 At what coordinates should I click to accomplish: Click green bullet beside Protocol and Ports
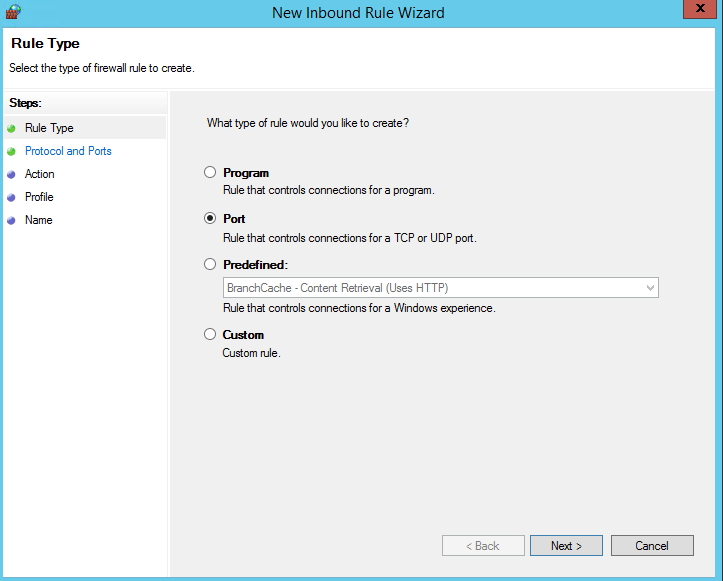12,151
